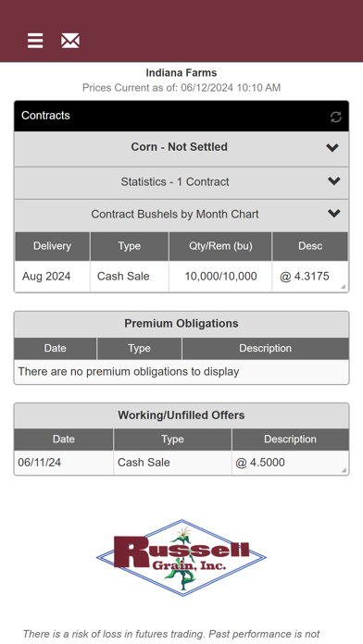The width and height of the screenshot is (363, 644).
Task: Select the Aug 2024 delivery cell
Action: click(x=52, y=277)
